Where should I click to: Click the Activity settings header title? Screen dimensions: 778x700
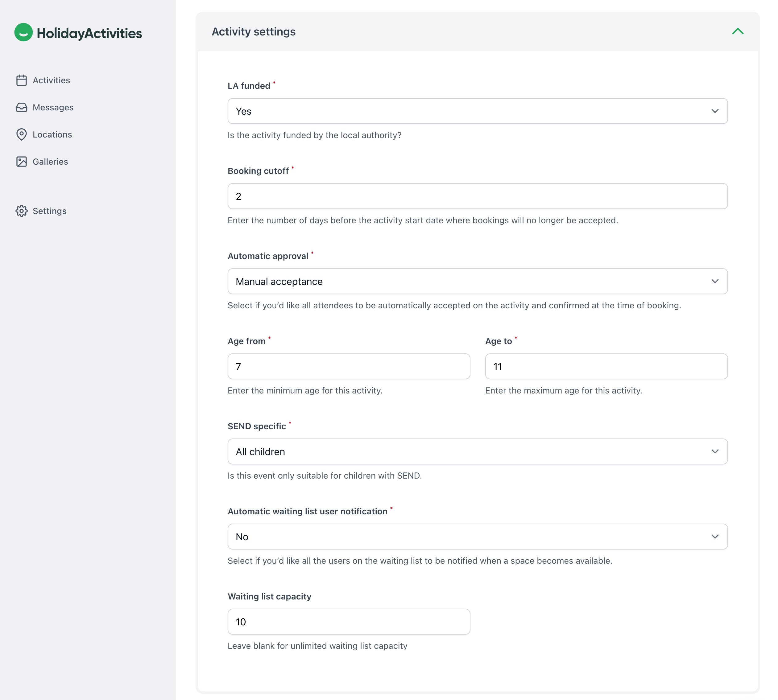point(254,31)
